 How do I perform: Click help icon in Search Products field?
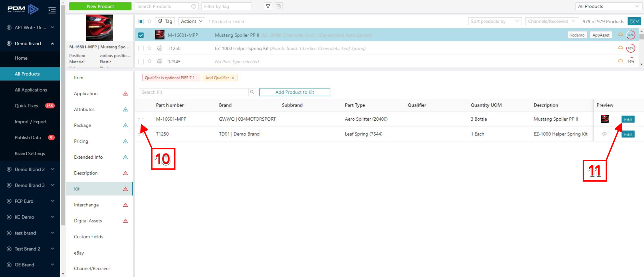tap(194, 6)
